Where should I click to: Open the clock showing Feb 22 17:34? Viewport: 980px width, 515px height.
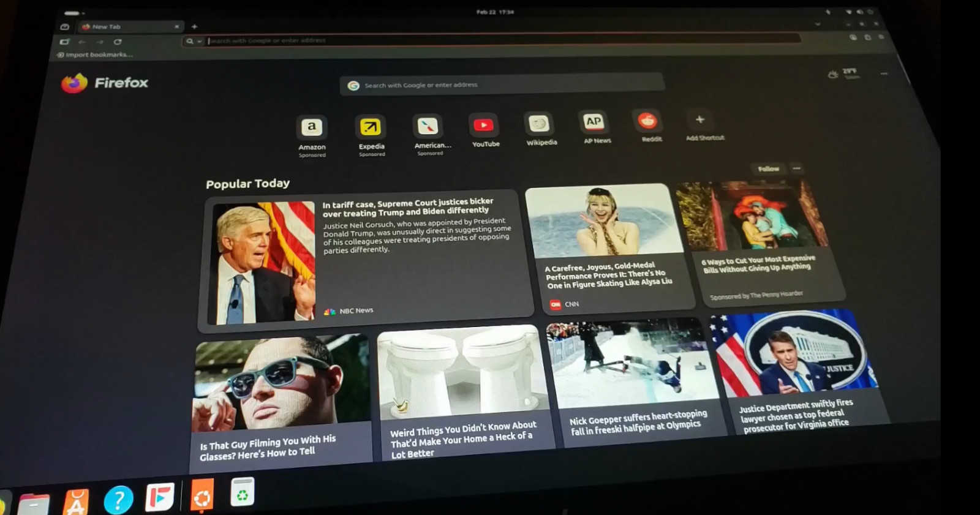[495, 12]
